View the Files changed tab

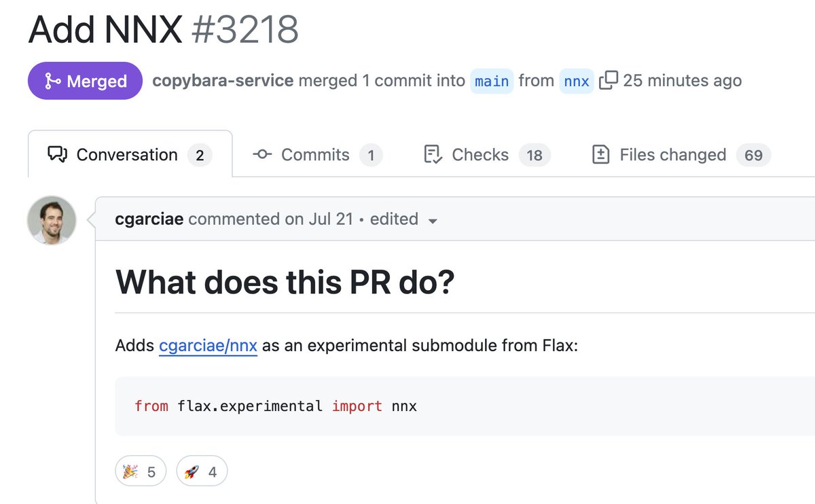tap(681, 155)
